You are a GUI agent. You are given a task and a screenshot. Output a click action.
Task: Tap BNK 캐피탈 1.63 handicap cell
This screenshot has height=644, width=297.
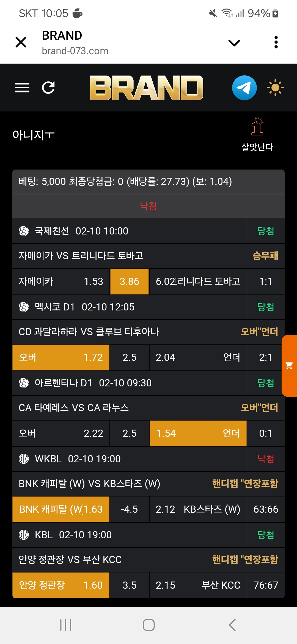click(61, 509)
